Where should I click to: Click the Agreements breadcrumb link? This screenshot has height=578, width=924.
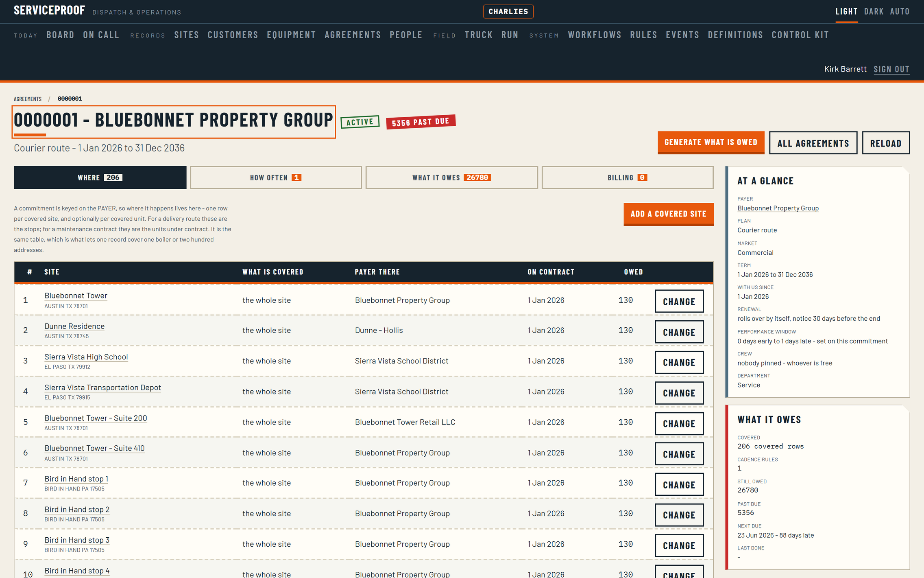[28, 99]
